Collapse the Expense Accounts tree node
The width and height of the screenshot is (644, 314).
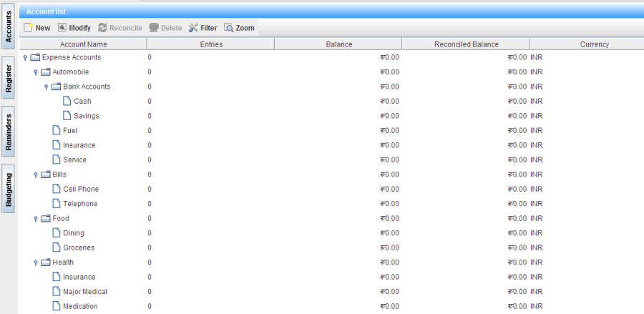point(25,58)
